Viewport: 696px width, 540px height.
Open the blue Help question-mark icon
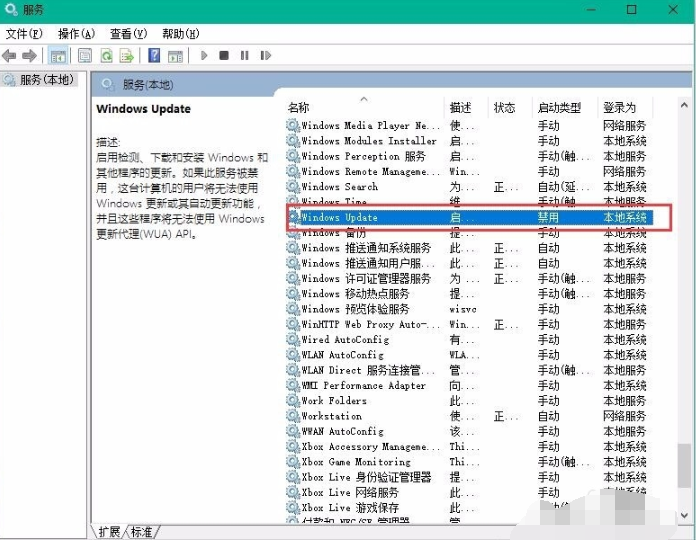tap(154, 55)
